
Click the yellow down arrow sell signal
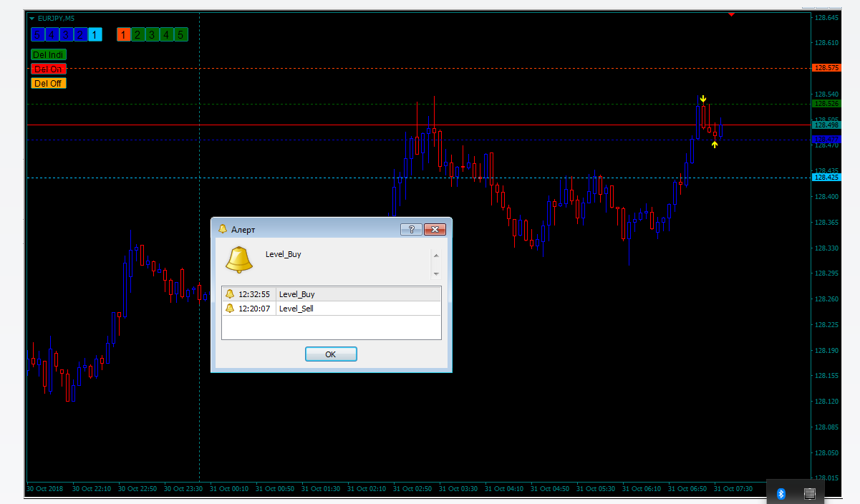click(703, 99)
